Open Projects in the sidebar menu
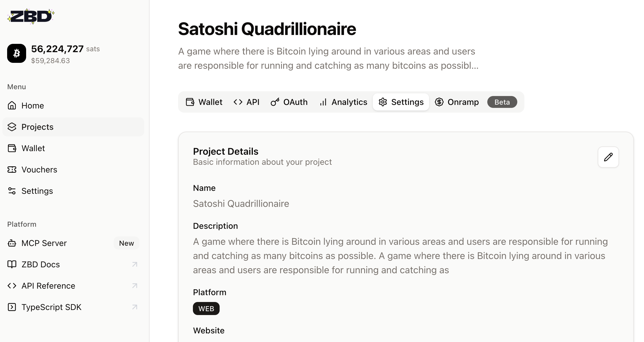Screen dimensions: 644x342 tap(37, 127)
